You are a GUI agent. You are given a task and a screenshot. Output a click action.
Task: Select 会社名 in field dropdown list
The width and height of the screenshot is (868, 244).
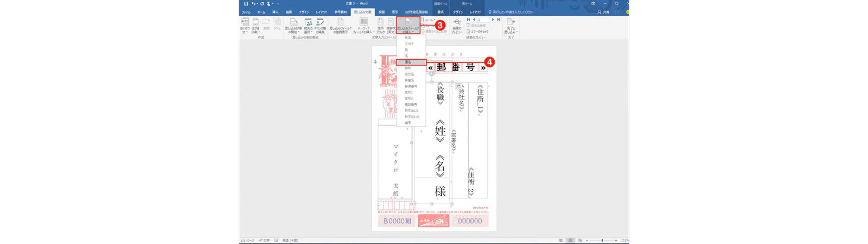[x=411, y=74]
